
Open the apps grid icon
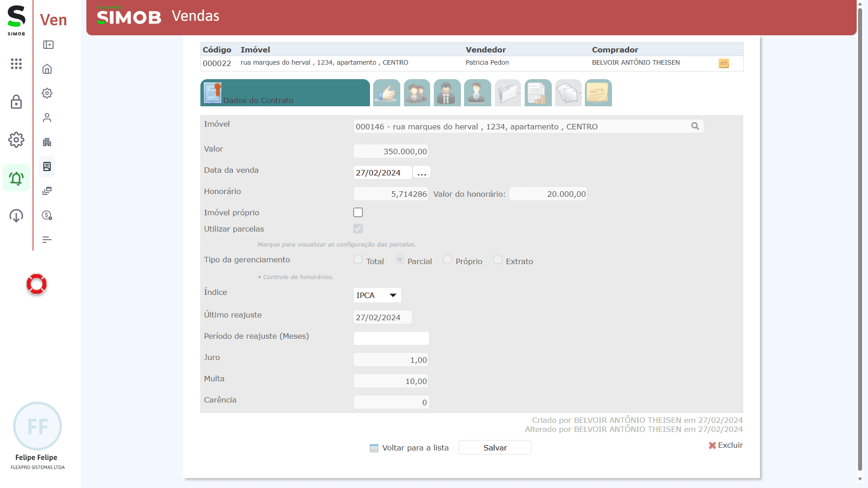tap(16, 64)
